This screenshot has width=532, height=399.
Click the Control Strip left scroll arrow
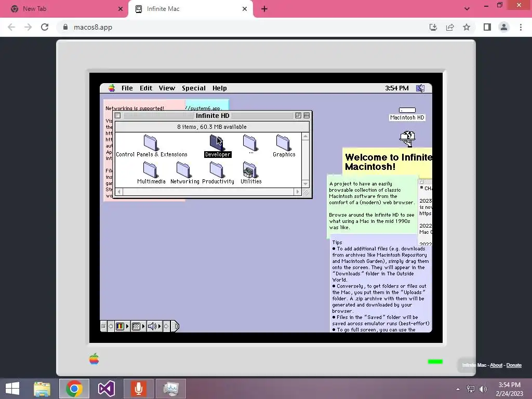111,326
